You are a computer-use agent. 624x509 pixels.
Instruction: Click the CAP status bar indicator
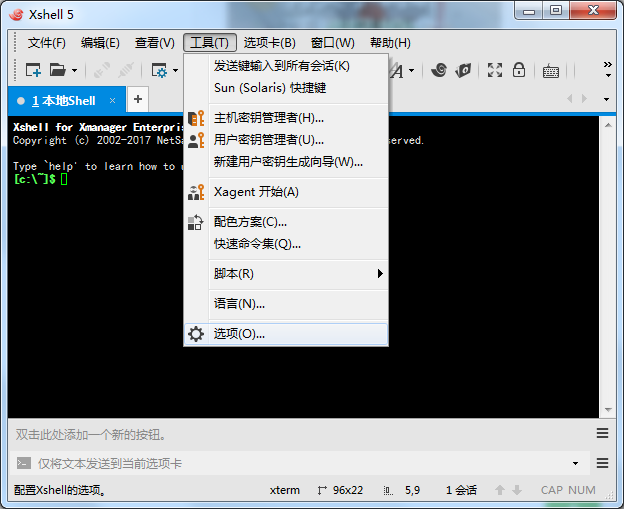point(552,490)
